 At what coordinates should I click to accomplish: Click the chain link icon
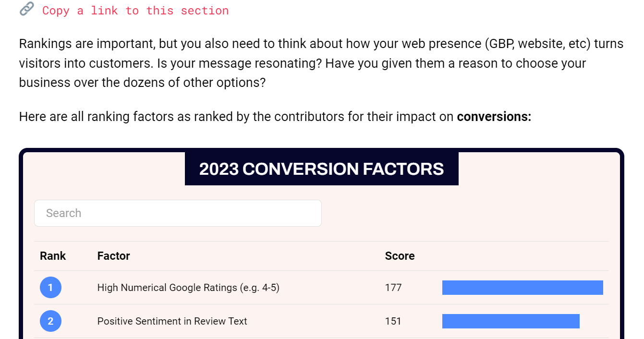[26, 9]
